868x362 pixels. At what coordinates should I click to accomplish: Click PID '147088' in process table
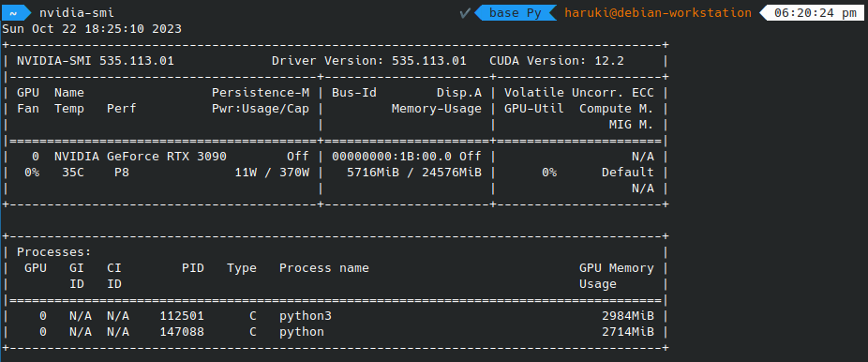point(182,332)
